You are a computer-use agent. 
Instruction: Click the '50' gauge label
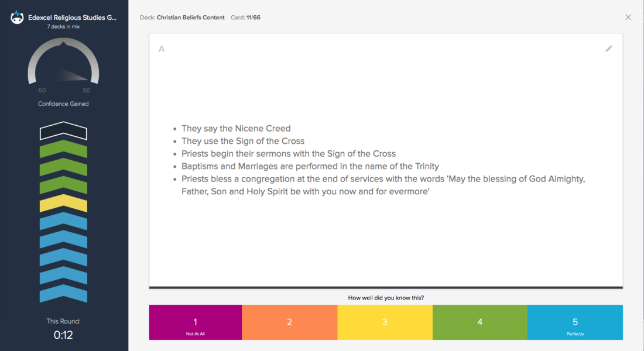tap(86, 90)
